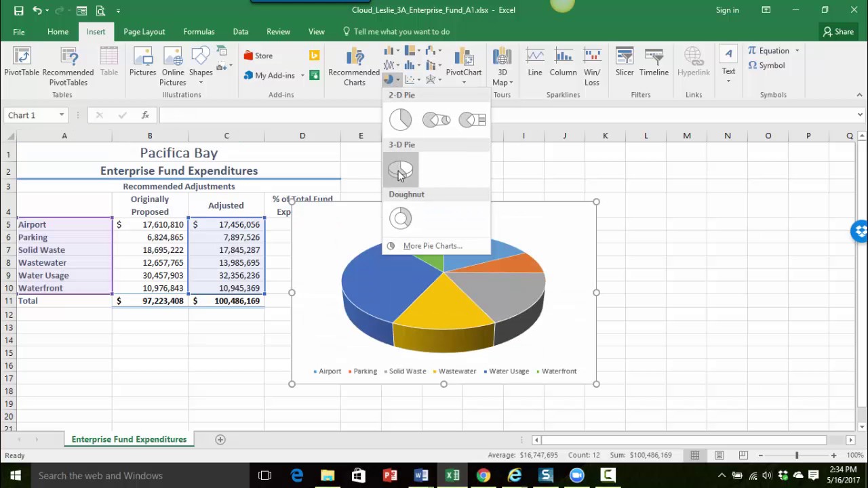Screen dimensions: 868x488
Task: Open More Pie Charts dialog
Action: pos(432,246)
